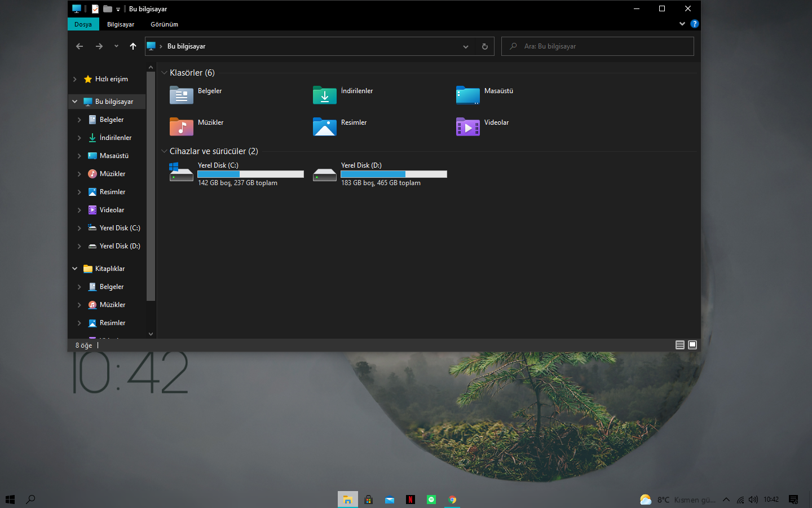Go up one level with the up arrow

tap(133, 46)
